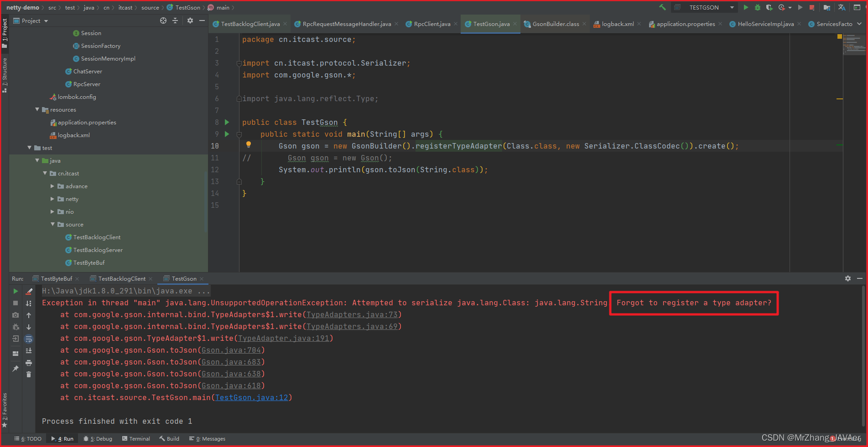Run with coverage icon in top toolbar
This screenshot has height=447, width=868.
click(769, 7)
